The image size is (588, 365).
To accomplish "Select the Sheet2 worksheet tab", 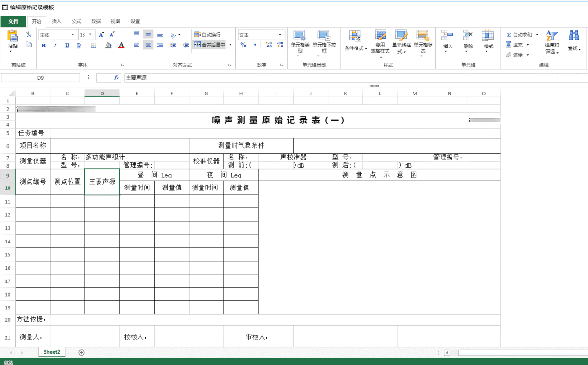I will pyautogui.click(x=52, y=352).
